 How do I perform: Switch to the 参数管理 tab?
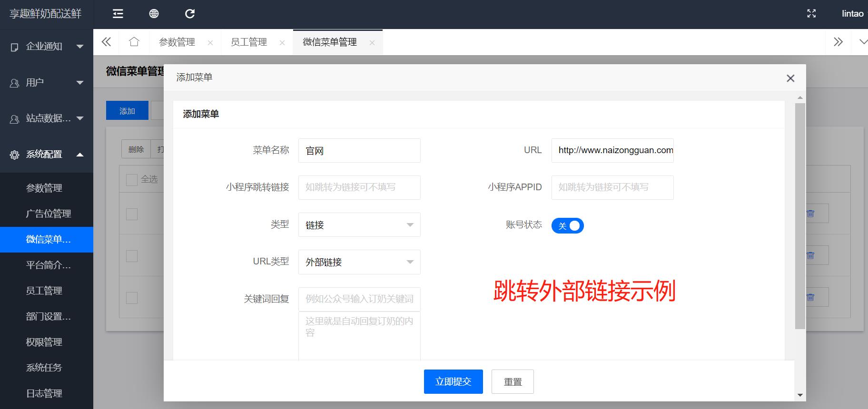coord(177,42)
